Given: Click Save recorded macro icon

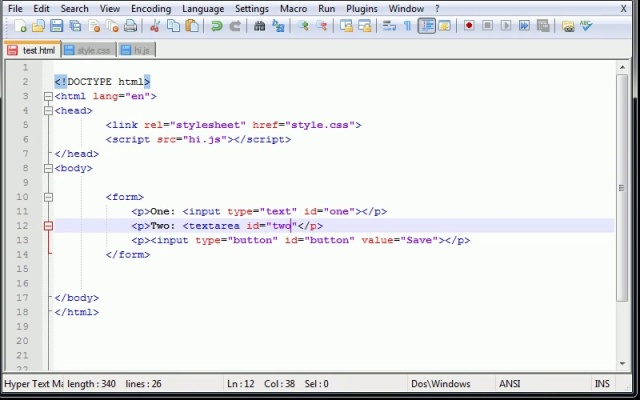Looking at the screenshot, I should [x=543, y=26].
